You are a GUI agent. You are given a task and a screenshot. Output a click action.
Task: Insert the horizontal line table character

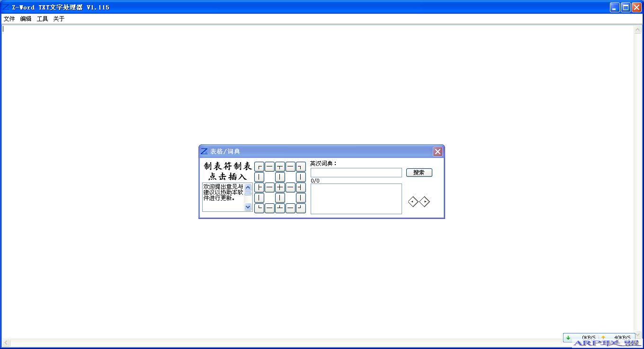(x=269, y=166)
